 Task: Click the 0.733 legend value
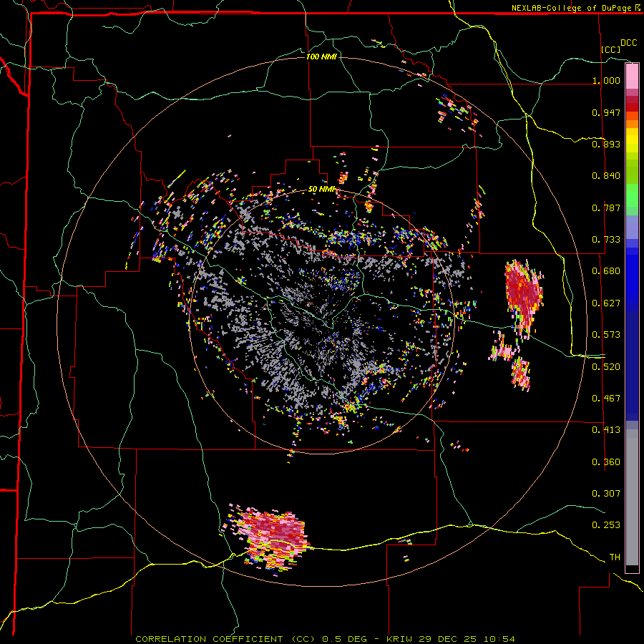[x=606, y=240]
